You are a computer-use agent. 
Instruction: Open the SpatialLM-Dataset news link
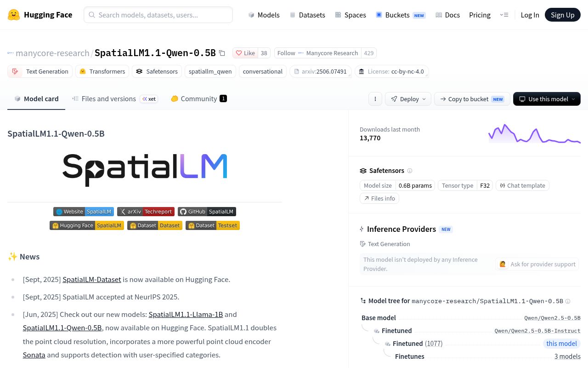pos(92,279)
